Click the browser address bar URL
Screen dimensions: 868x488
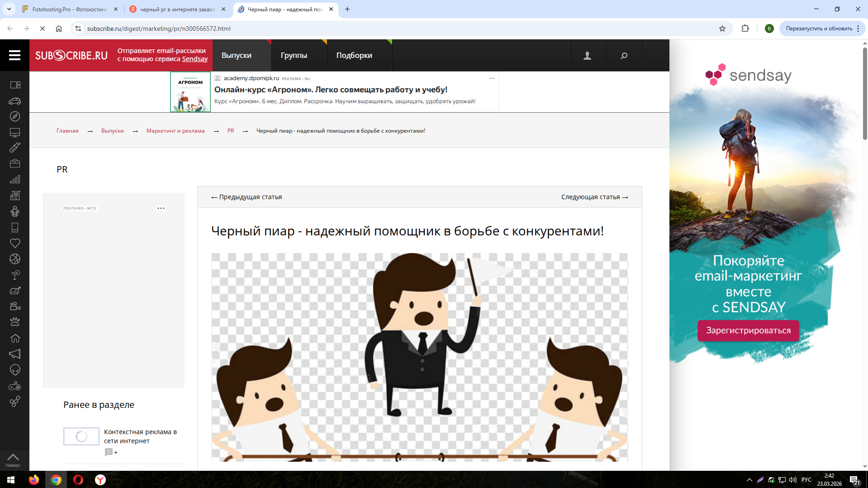click(159, 29)
